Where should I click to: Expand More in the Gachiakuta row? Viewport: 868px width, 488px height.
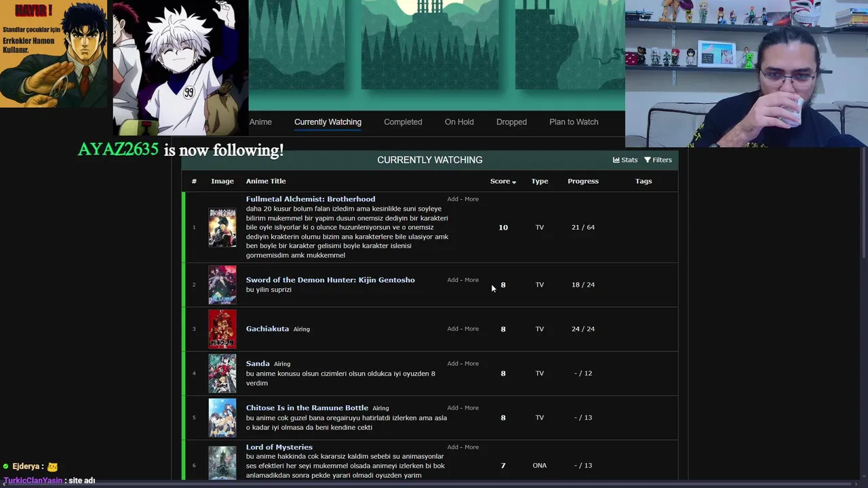pyautogui.click(x=471, y=329)
